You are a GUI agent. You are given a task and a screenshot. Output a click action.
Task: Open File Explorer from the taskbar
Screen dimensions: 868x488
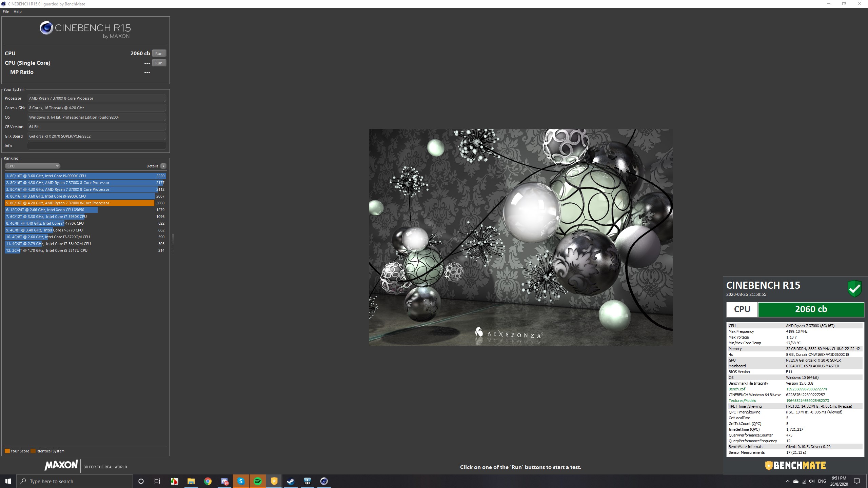coord(191,481)
